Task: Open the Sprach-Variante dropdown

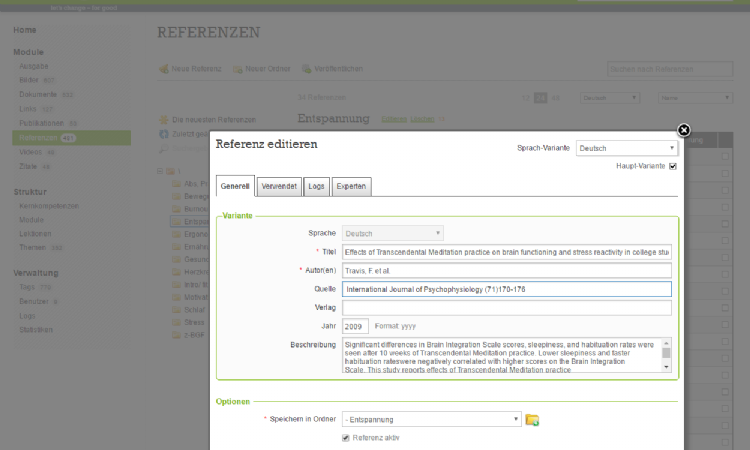Action: click(x=627, y=148)
